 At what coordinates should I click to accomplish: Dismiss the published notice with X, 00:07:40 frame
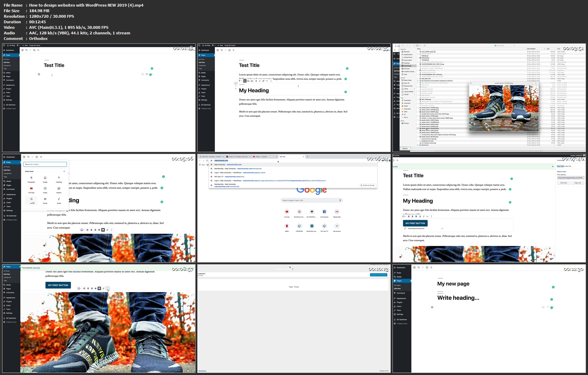(553, 166)
